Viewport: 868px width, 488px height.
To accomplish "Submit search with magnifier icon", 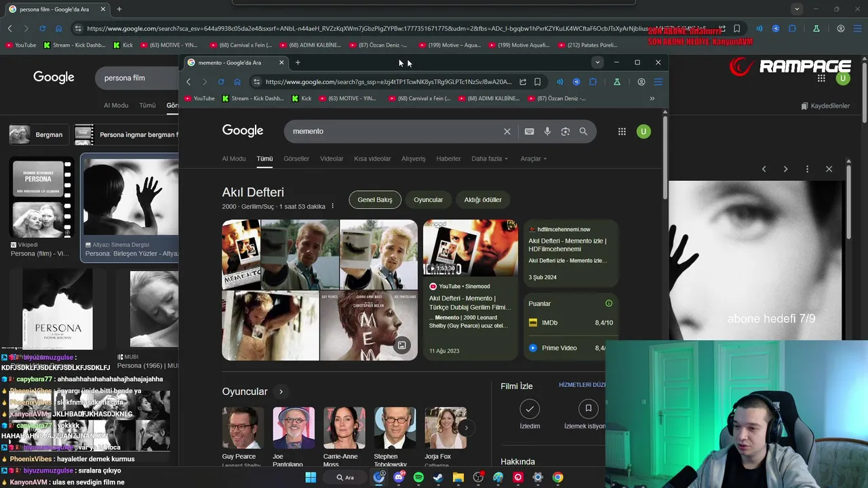I will [583, 131].
